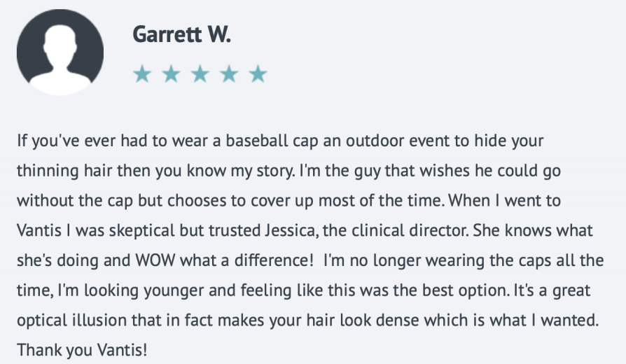
Task: Click the fourth rating star
Action: [x=229, y=74]
